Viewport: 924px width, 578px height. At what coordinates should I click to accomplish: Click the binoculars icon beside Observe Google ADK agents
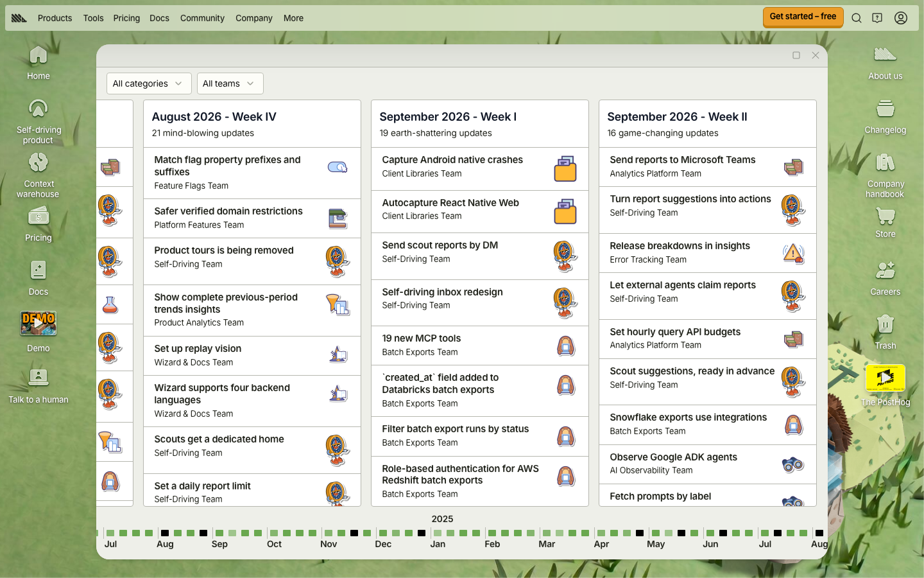(793, 464)
